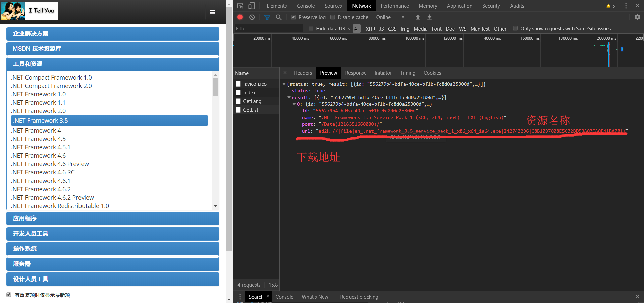This screenshot has width=644, height=303.
Task: Expand the 企业解决方案 section
Action: (x=113, y=34)
